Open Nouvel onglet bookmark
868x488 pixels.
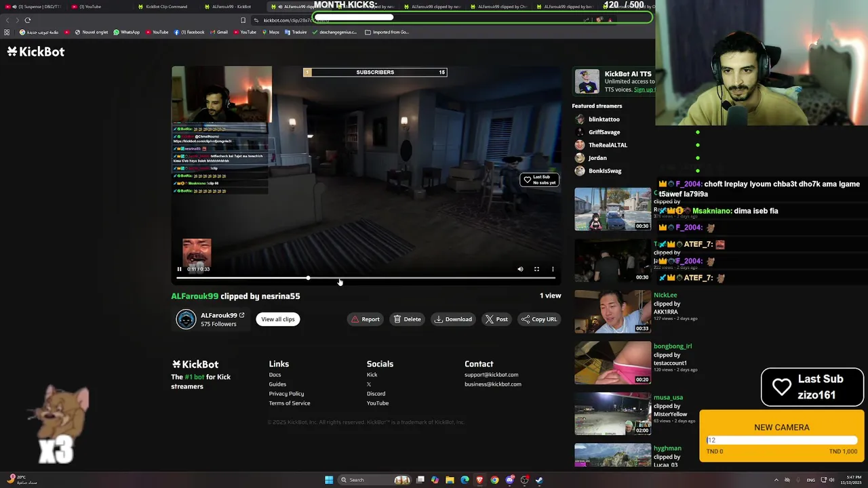coord(91,32)
